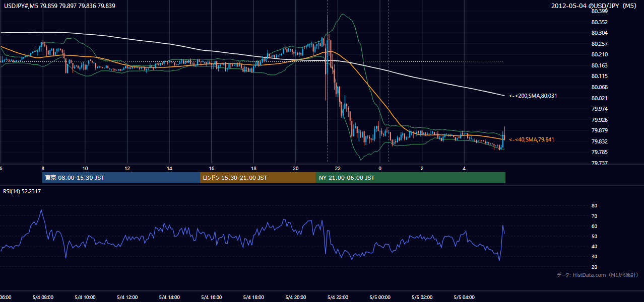Click the 5/5 00:00 time label
The image size is (644, 302).
point(380,297)
